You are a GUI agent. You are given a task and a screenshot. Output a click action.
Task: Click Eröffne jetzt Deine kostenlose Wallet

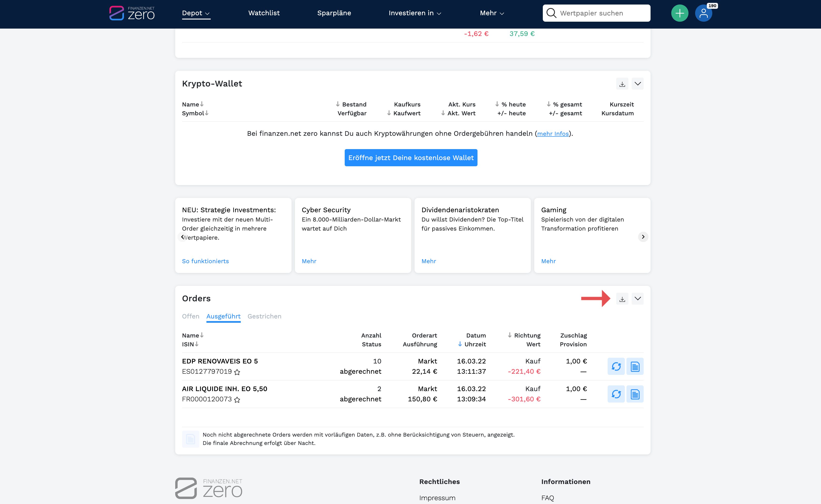tap(411, 158)
